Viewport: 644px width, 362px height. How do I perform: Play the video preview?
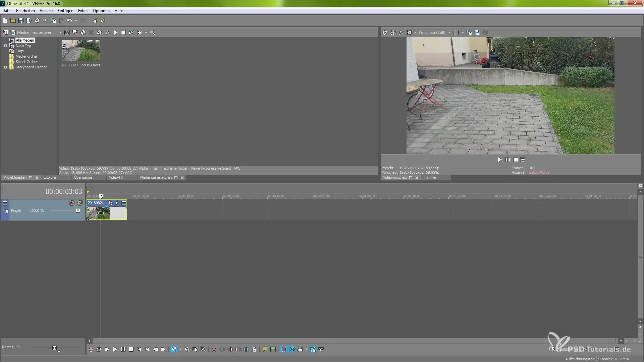[500, 160]
